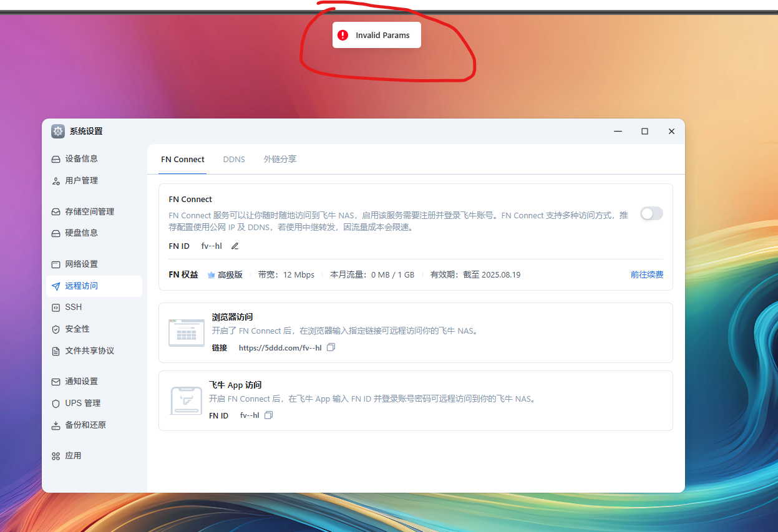The width and height of the screenshot is (778, 532).
Task: Click the 浏览器访问 heading
Action: click(x=232, y=317)
